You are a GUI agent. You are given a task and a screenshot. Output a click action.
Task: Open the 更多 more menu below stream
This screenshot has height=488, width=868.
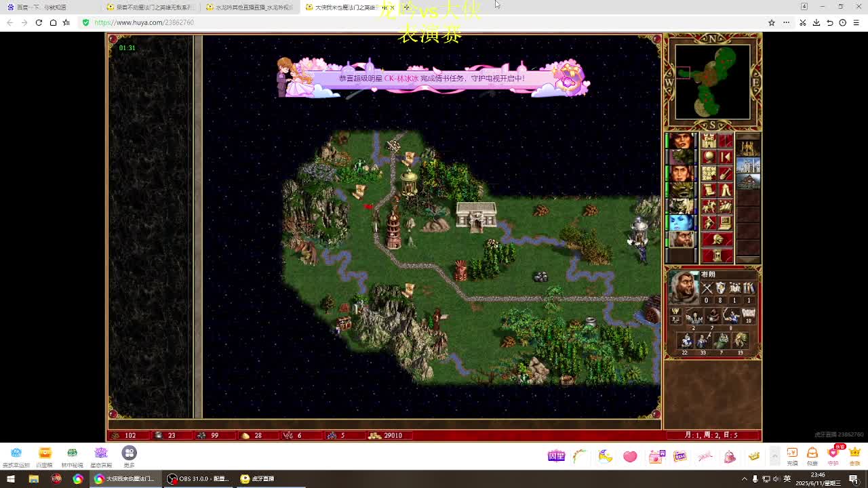(x=129, y=455)
